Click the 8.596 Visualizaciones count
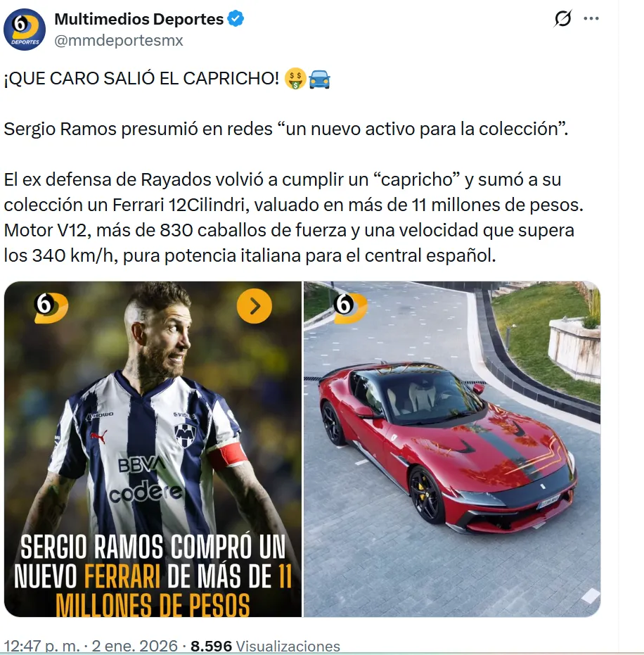Screen dimensions: 644x655 (266, 647)
